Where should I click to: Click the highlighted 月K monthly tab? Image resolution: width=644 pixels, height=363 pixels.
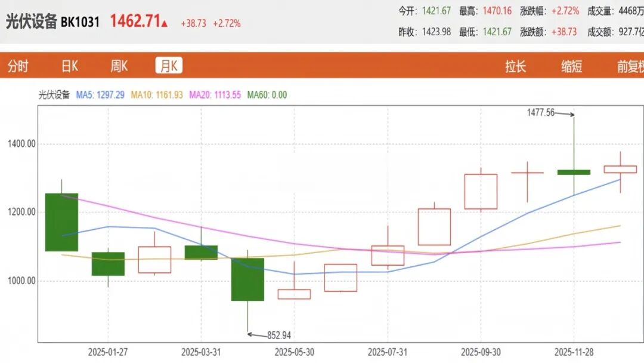tap(169, 66)
